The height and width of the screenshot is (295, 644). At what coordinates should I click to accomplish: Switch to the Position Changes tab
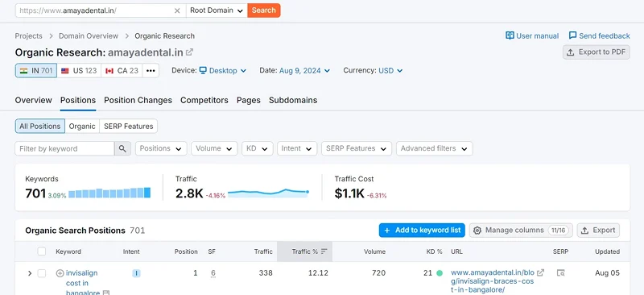tap(138, 100)
